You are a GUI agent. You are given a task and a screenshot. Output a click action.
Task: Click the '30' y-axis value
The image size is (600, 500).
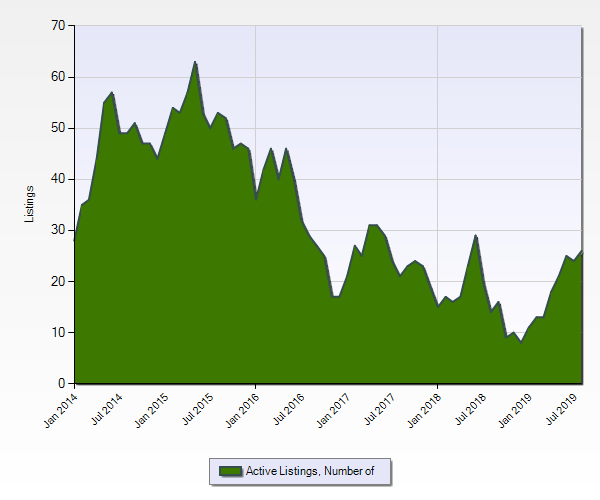(58, 230)
